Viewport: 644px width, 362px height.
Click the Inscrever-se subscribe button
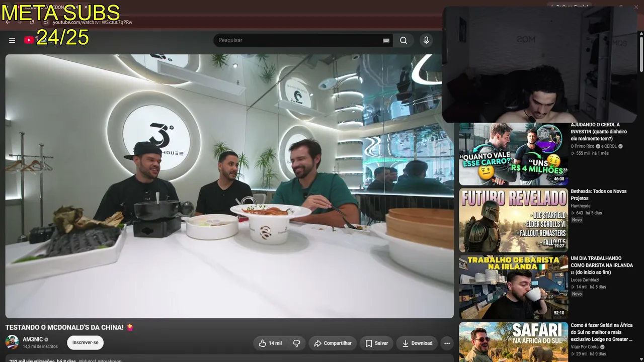[86, 343]
